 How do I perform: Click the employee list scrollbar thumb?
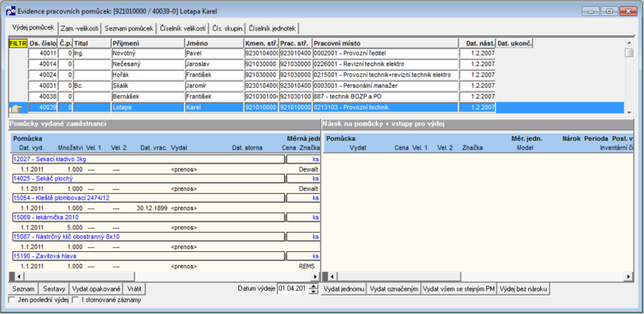(629, 52)
